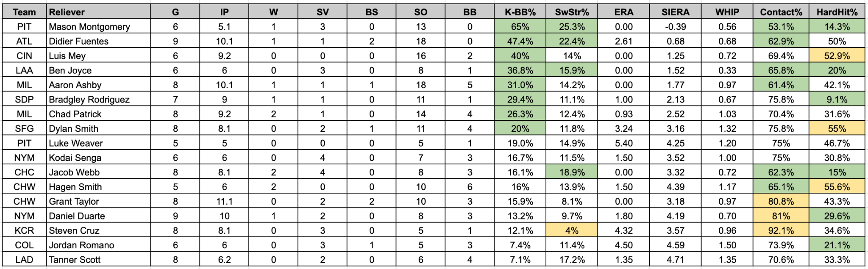The image size is (868, 269).
Task: Click the K-BB% column header
Action: (520, 12)
